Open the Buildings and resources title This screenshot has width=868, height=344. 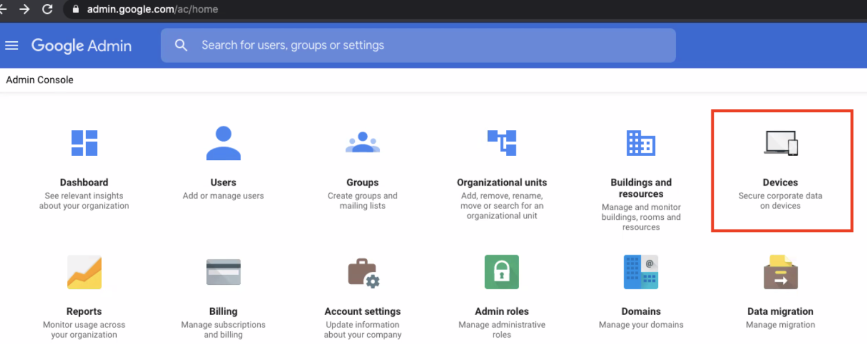pos(641,188)
